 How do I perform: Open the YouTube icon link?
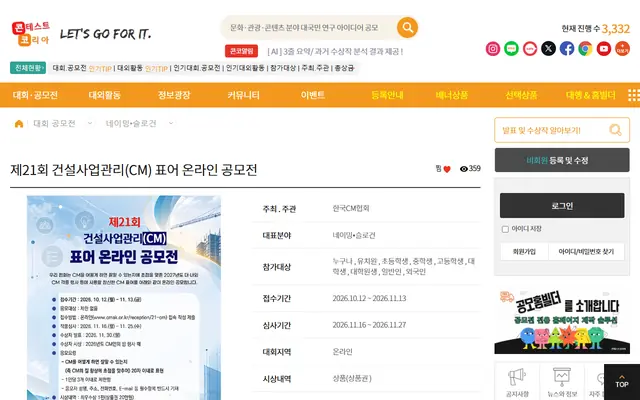(604, 49)
